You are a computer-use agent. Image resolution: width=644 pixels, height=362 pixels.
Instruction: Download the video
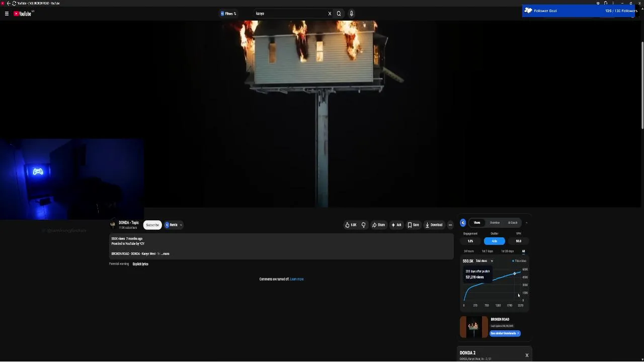[434, 225]
